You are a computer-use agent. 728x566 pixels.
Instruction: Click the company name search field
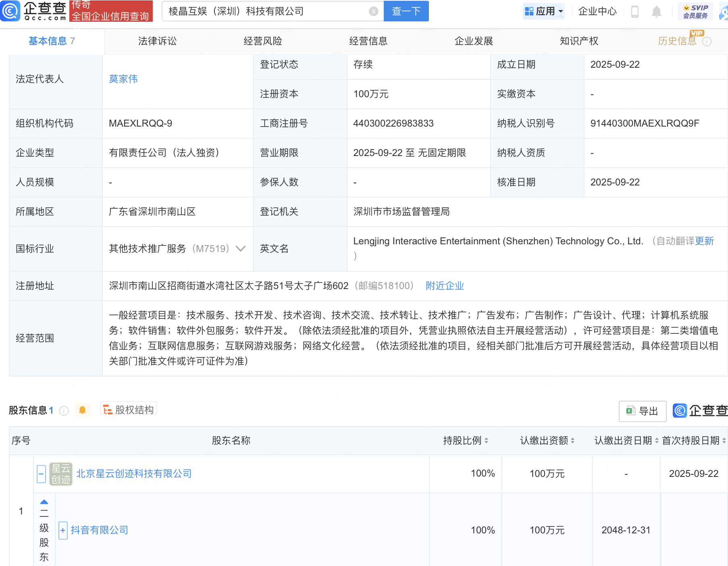pos(266,11)
